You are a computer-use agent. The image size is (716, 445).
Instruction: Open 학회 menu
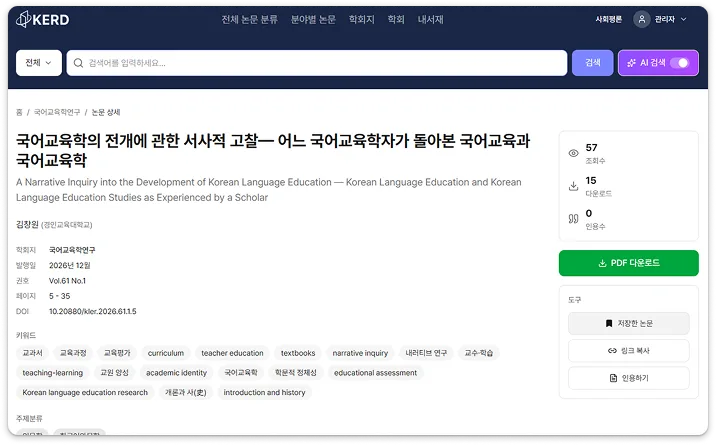click(x=396, y=19)
